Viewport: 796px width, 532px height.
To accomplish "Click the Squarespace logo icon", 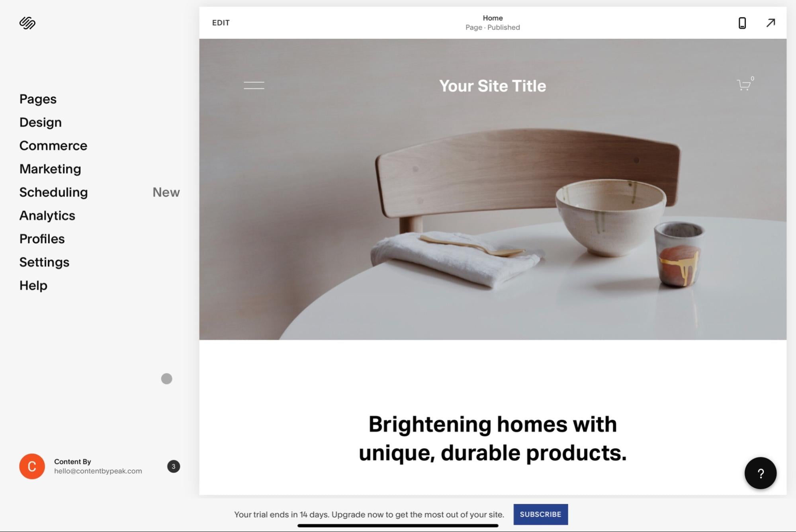I will pos(27,22).
